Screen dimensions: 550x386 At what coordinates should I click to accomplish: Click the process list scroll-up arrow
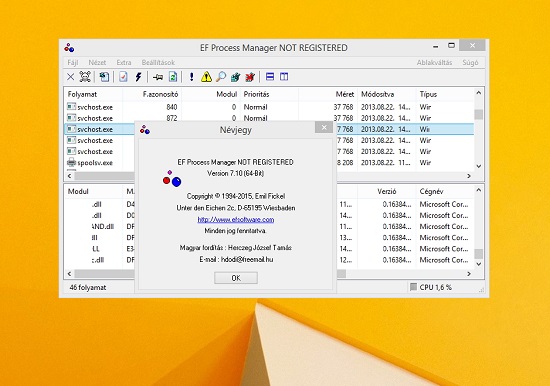479,93
